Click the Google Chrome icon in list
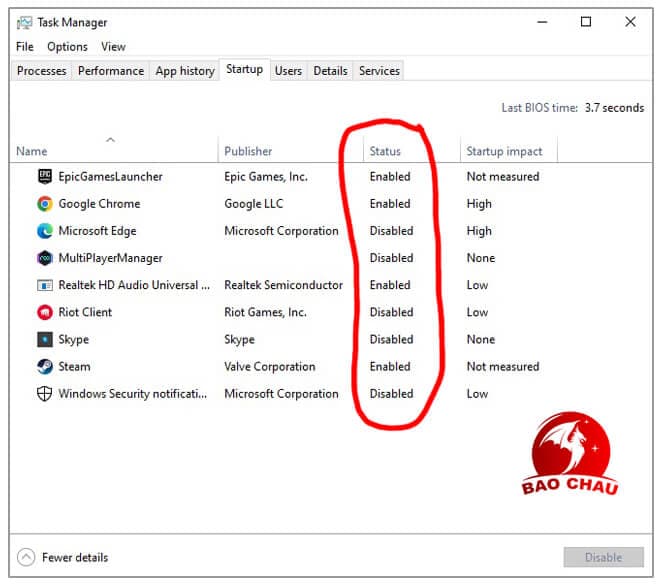The image size is (662, 585). click(45, 203)
